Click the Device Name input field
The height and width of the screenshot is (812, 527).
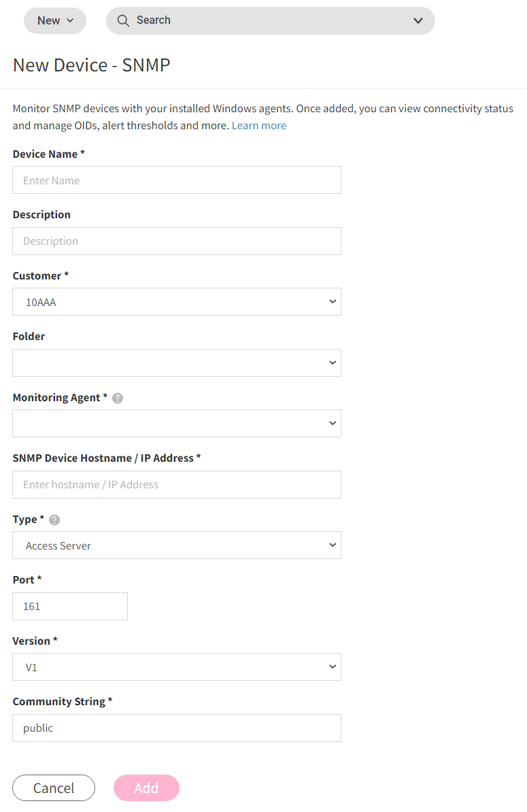tap(177, 180)
